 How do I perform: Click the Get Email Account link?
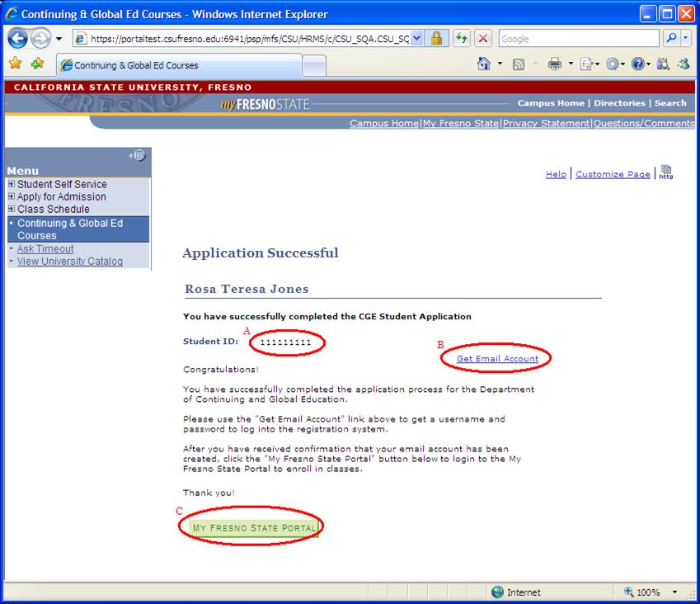[x=497, y=359]
